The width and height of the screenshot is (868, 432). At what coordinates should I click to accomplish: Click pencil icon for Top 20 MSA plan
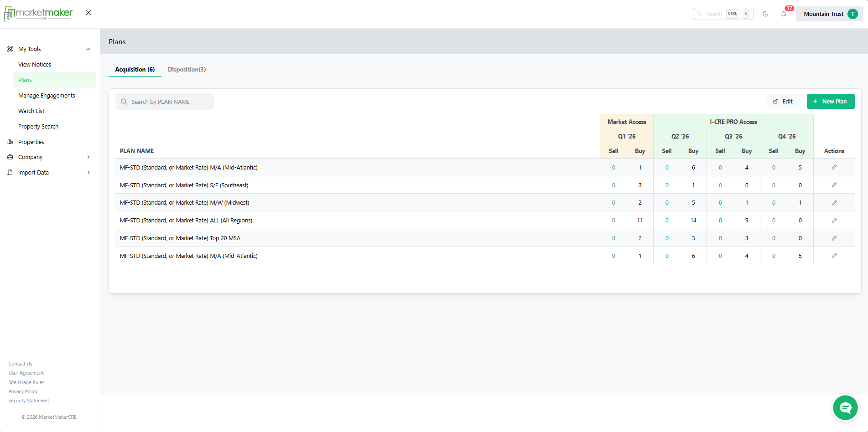tap(834, 238)
